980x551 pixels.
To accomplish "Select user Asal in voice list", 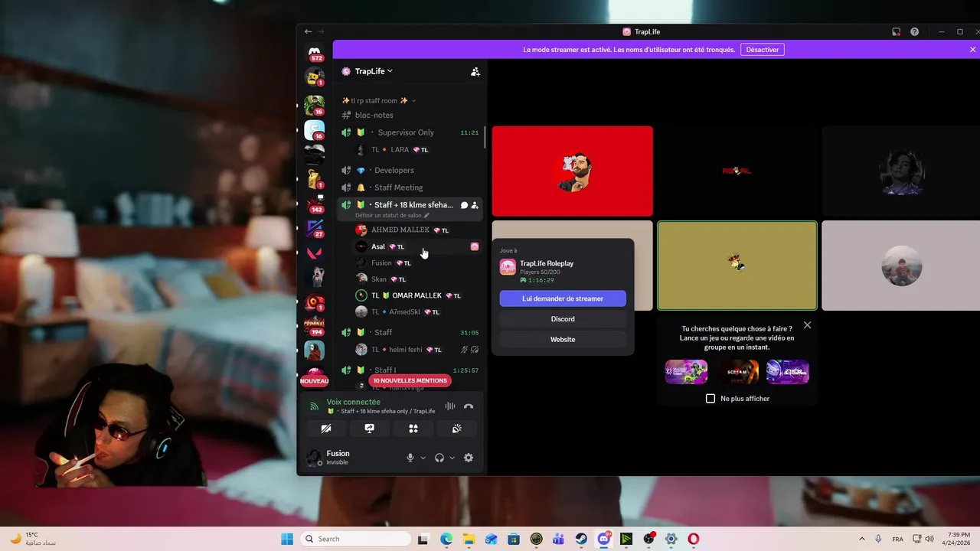I will [417, 246].
